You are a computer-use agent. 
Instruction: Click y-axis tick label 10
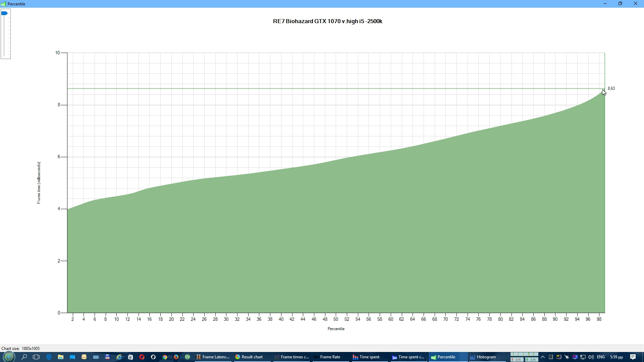(x=57, y=53)
